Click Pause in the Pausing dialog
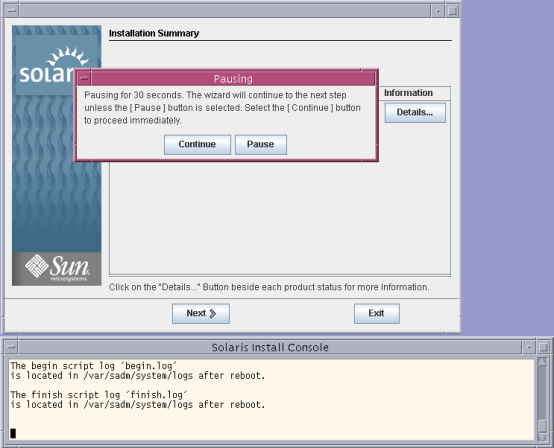Screen dimensions: 554x448 coord(261,145)
